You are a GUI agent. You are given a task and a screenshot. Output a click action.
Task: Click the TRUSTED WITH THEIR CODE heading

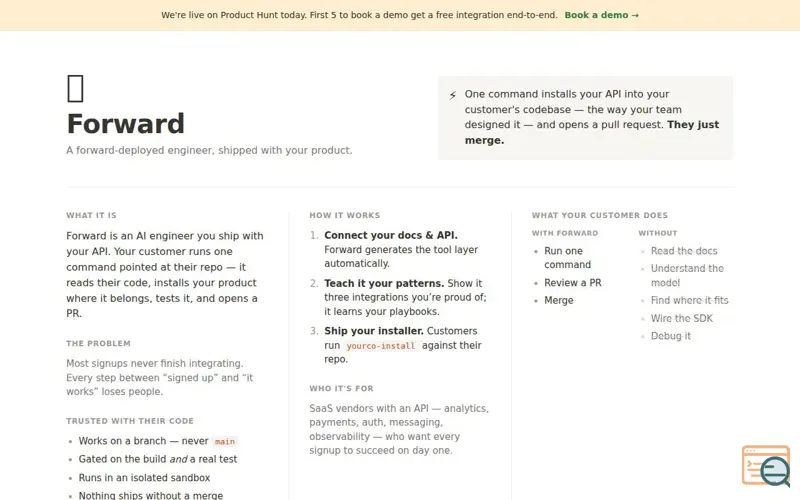pyautogui.click(x=130, y=421)
